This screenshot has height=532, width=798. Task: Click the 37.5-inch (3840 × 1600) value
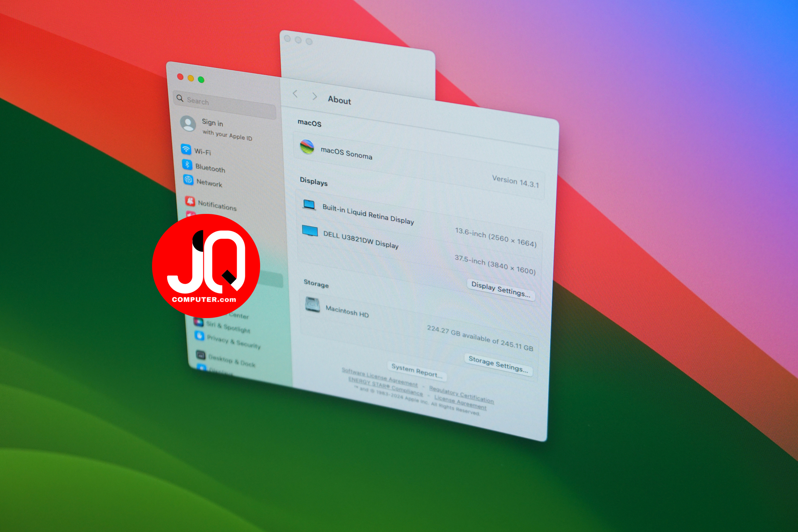click(x=495, y=265)
